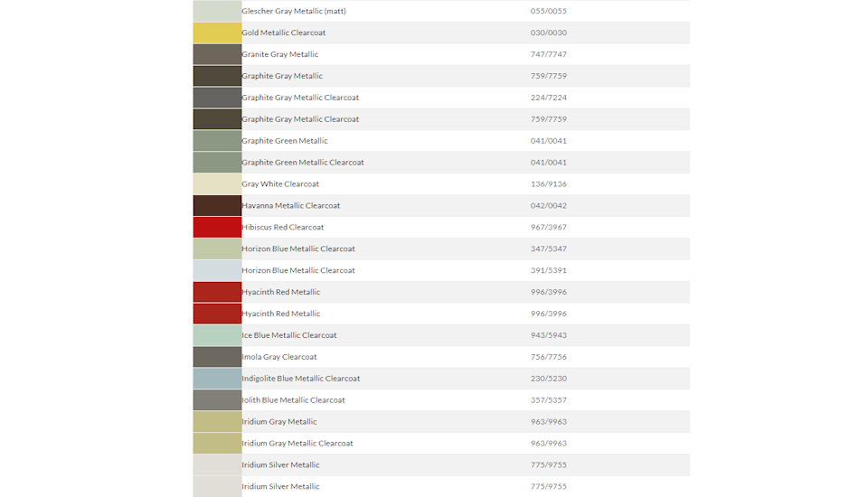The height and width of the screenshot is (497, 868).
Task: Select the 'Gray White Clearcoat' name
Action: 280,183
